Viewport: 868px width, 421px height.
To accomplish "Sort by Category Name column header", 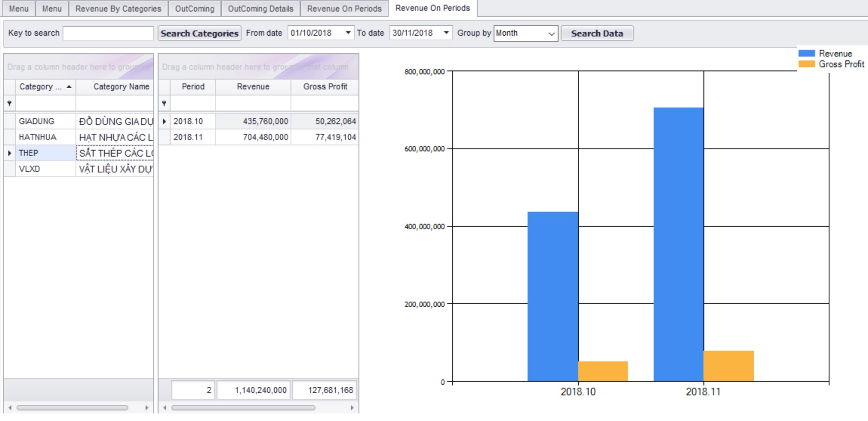I will coord(115,87).
